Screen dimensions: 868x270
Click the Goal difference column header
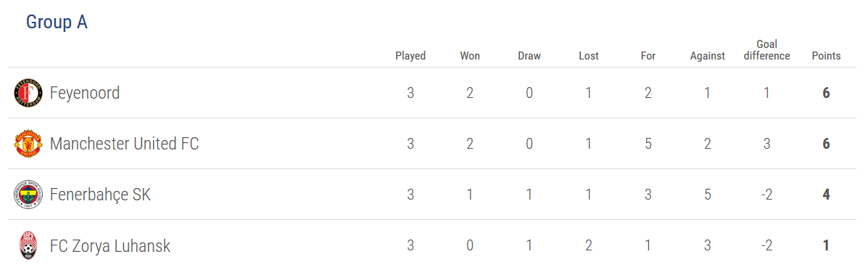(x=766, y=50)
